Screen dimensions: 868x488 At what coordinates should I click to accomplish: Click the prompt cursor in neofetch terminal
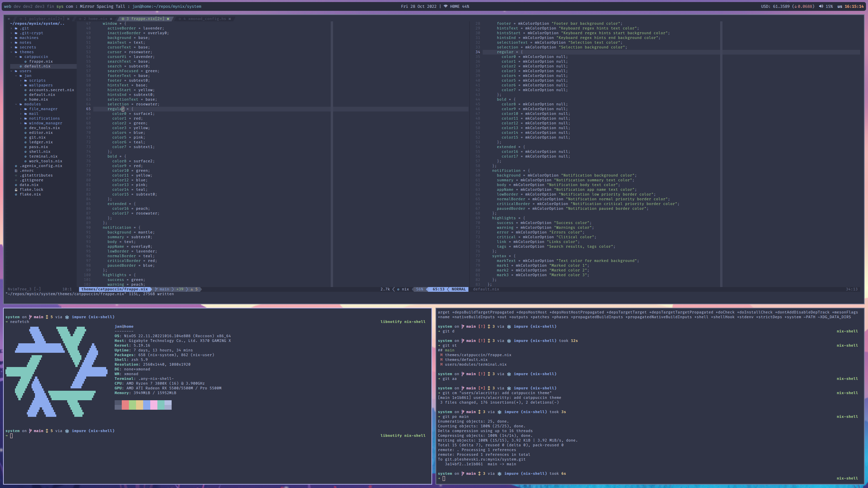click(12, 436)
